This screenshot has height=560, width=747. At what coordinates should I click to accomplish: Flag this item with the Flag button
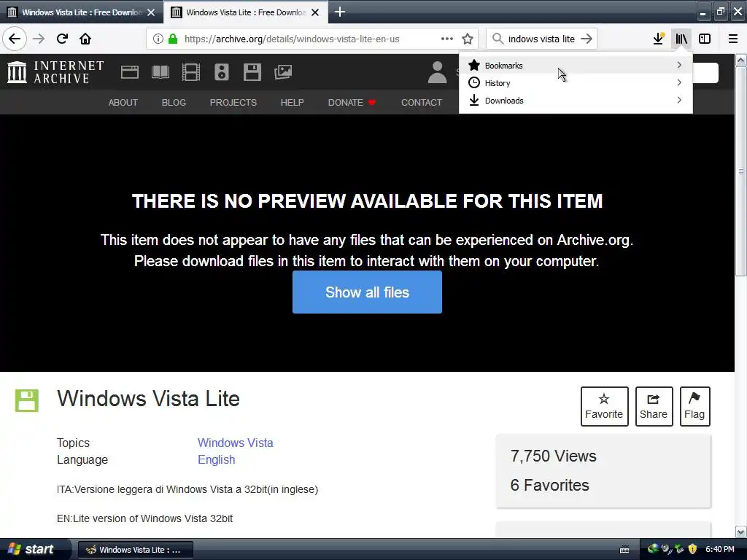[694, 406]
